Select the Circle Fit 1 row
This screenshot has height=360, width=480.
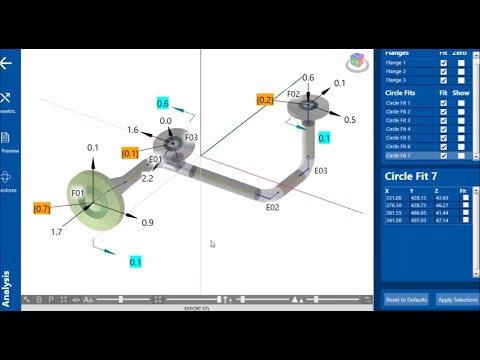(428, 103)
